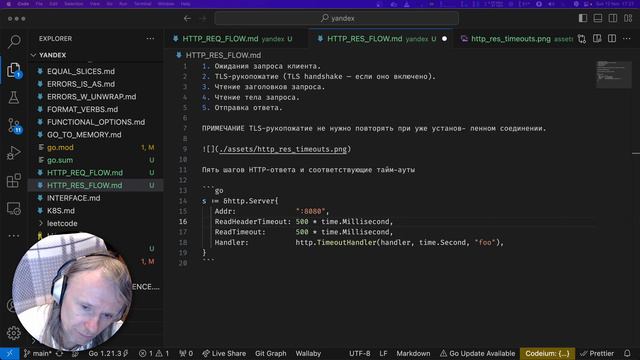The width and height of the screenshot is (640, 360).
Task: Open ERRORS_W_UNWRAP.md file
Action: click(91, 97)
